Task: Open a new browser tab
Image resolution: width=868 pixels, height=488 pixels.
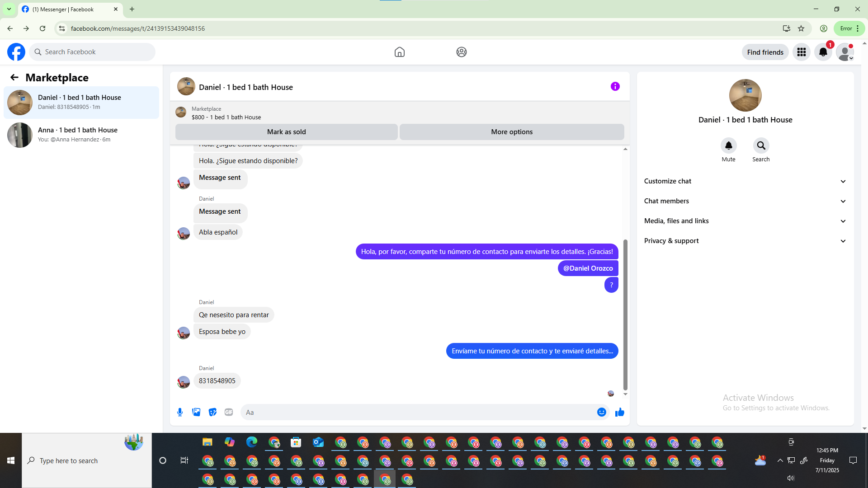Action: (132, 9)
